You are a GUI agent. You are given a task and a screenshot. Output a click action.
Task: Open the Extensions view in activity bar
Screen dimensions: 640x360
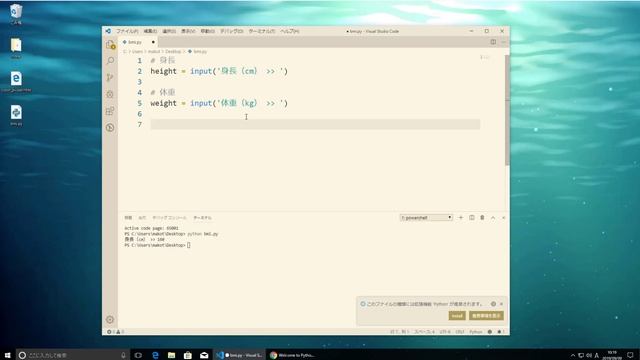(110, 111)
